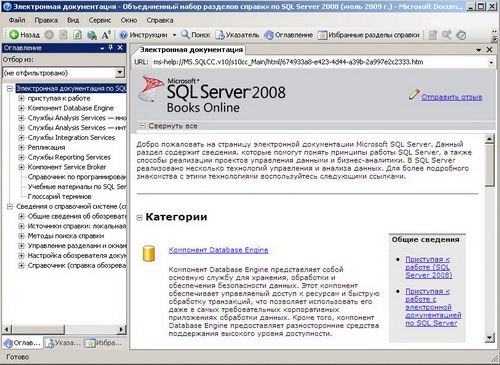The image size is (500, 365).
Task: Select Учебные материалы по SQL Server item
Action: [x=77, y=187]
